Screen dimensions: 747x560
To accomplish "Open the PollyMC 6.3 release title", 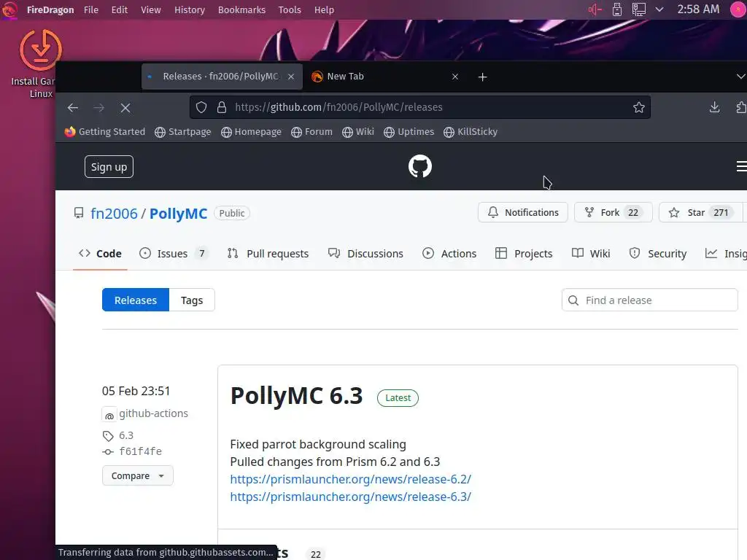I will coord(296,396).
